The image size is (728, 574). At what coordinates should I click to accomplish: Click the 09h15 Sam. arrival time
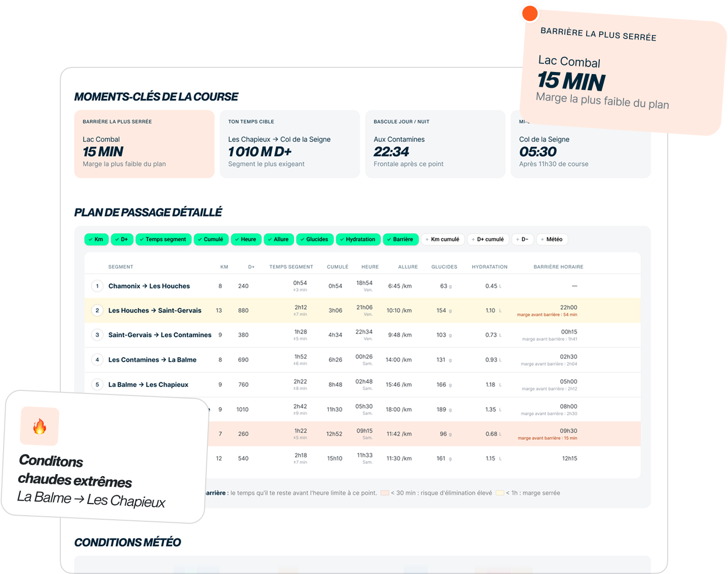pyautogui.click(x=364, y=434)
